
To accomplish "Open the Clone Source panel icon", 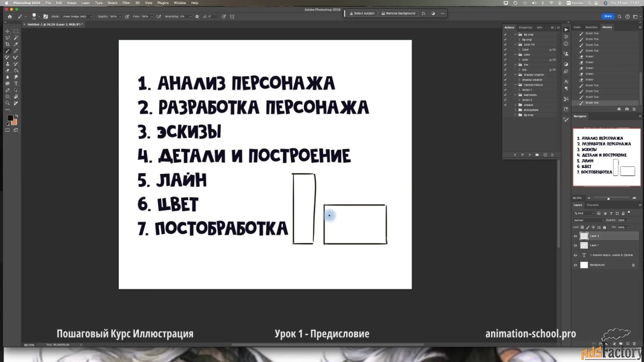I will [566, 53].
